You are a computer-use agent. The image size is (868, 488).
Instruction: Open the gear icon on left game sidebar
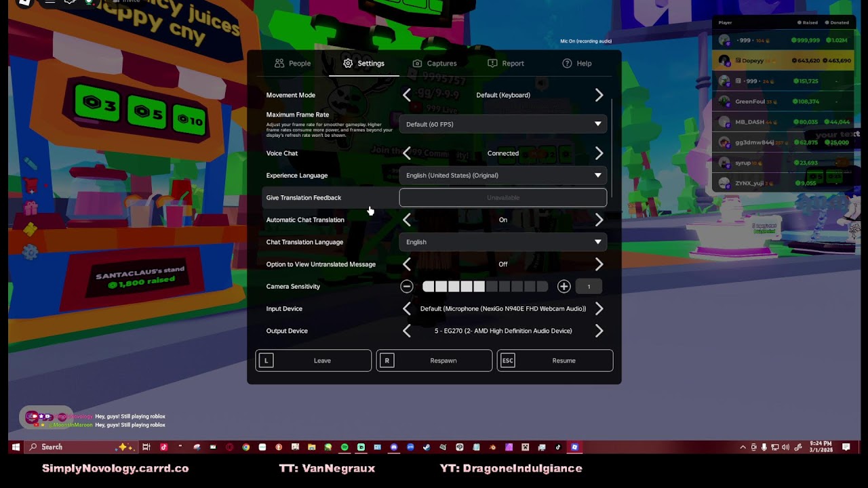point(31,252)
